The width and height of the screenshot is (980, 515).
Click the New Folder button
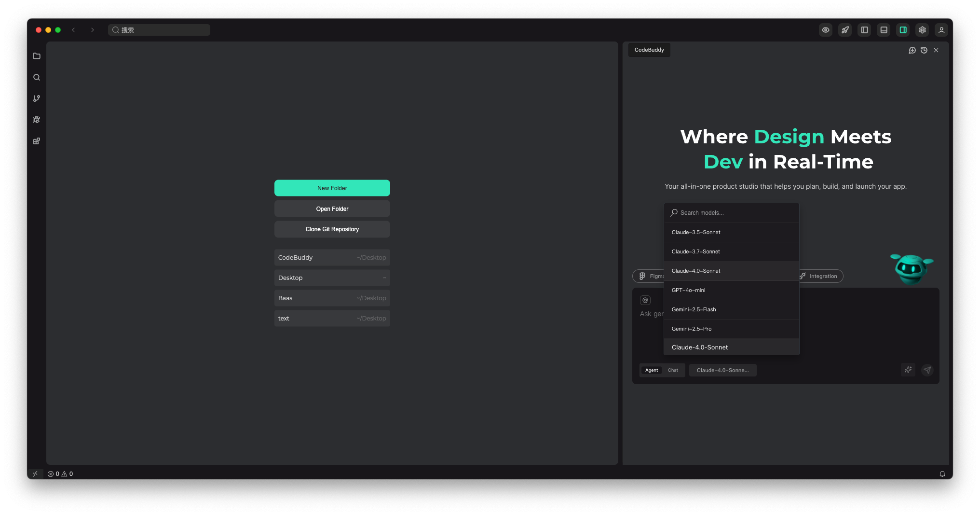(332, 188)
